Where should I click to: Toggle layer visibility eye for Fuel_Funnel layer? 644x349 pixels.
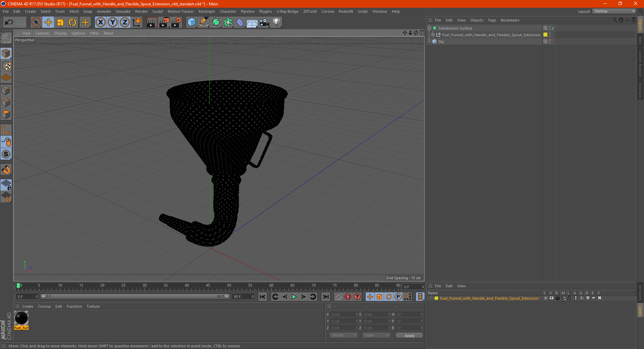[x=551, y=298]
